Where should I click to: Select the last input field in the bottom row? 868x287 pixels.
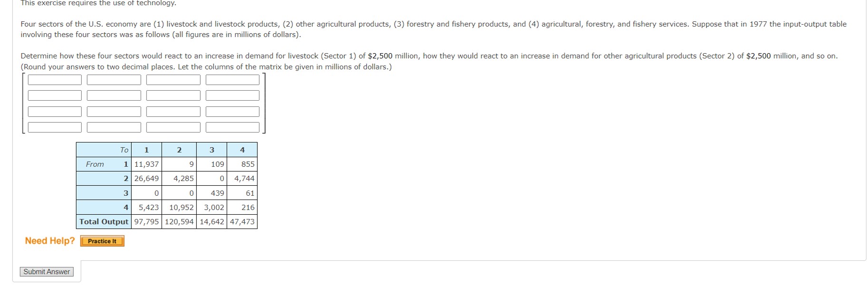point(231,127)
